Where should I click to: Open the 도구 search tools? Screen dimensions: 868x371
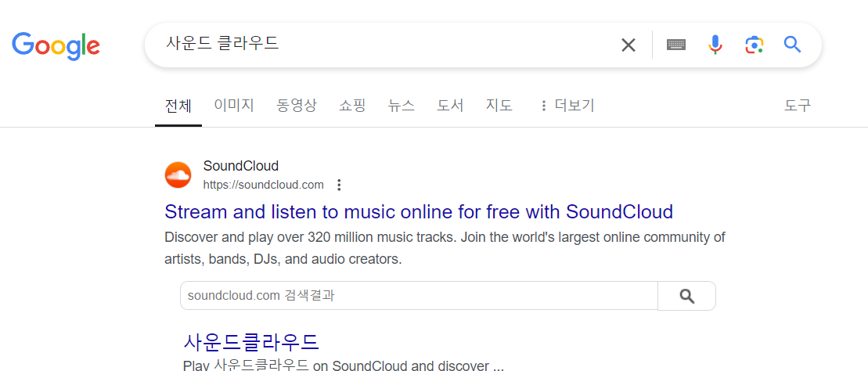point(798,105)
